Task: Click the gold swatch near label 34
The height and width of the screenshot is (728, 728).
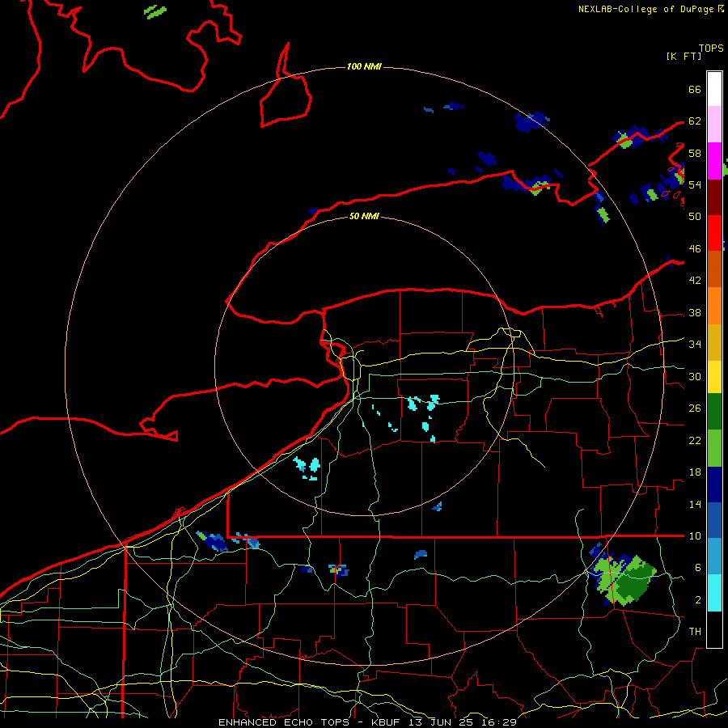Action: [714, 342]
